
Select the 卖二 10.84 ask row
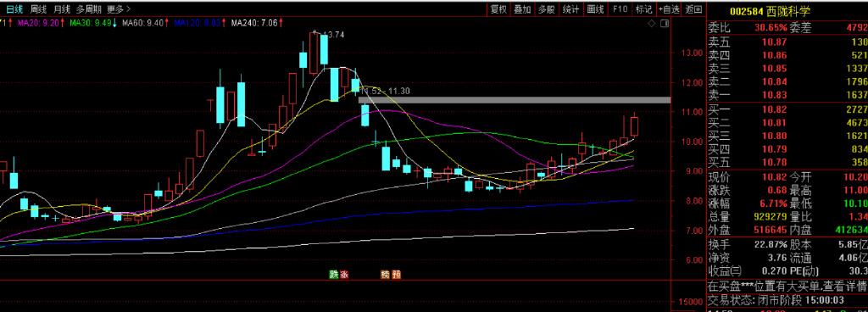(787, 82)
